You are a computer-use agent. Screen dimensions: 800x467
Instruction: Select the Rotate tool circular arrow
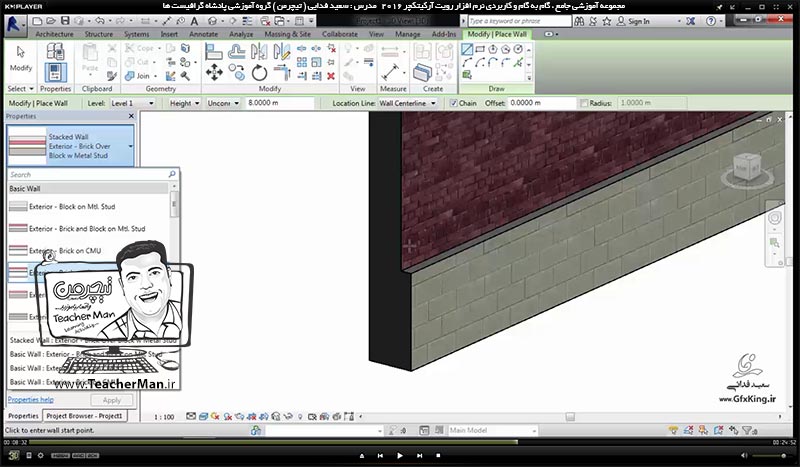pos(259,72)
